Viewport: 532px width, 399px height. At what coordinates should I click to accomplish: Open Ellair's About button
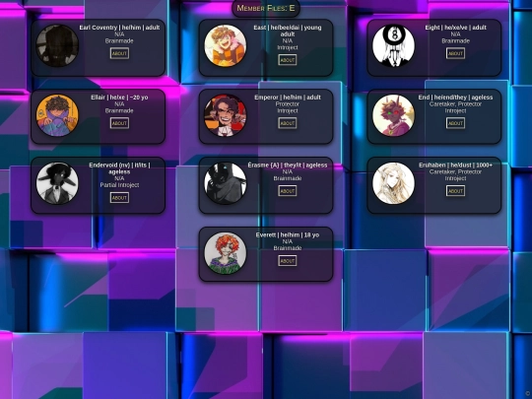pos(119,123)
